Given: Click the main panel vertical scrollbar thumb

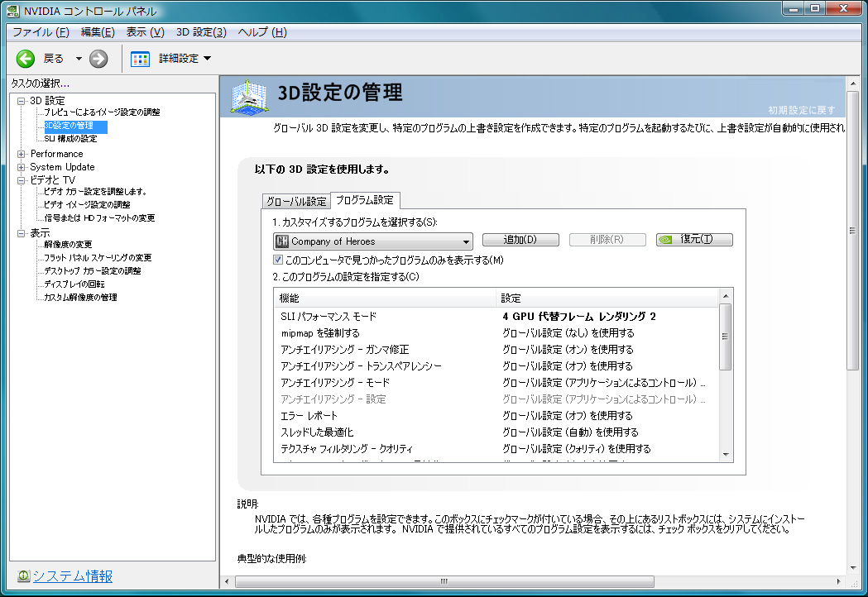Looking at the screenshot, I should [x=852, y=231].
